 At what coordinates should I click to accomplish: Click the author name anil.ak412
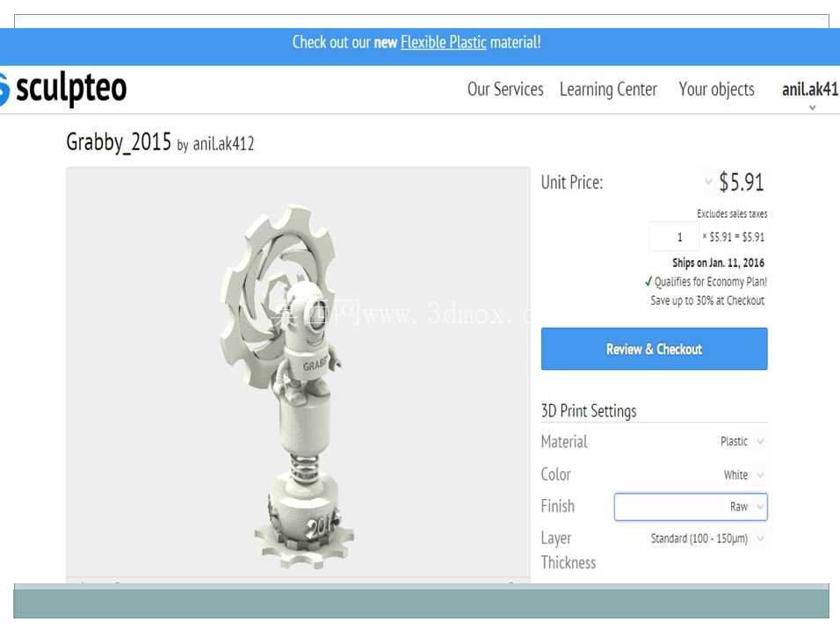tap(223, 143)
